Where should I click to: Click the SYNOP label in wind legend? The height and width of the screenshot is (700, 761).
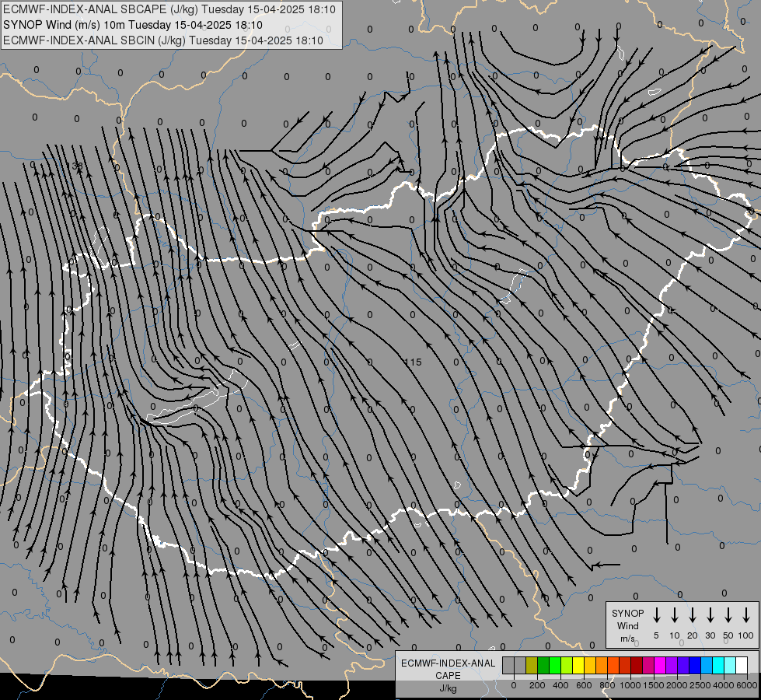pos(628,613)
